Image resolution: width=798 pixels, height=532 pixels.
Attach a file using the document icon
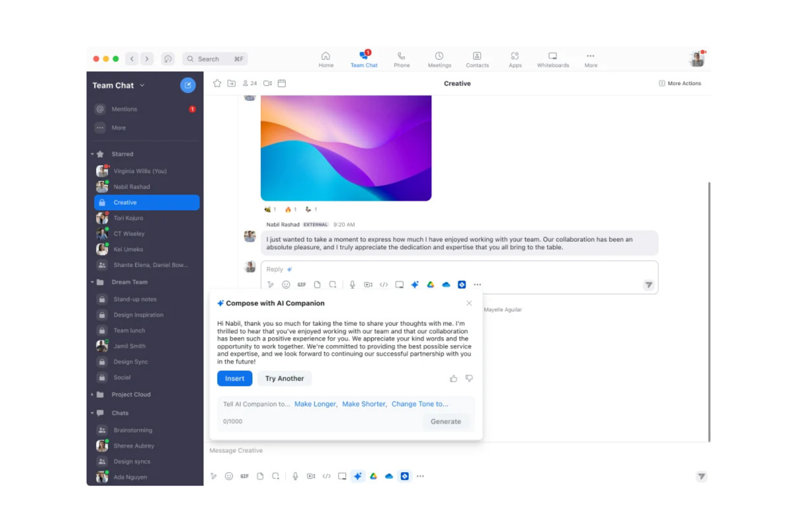(318, 284)
